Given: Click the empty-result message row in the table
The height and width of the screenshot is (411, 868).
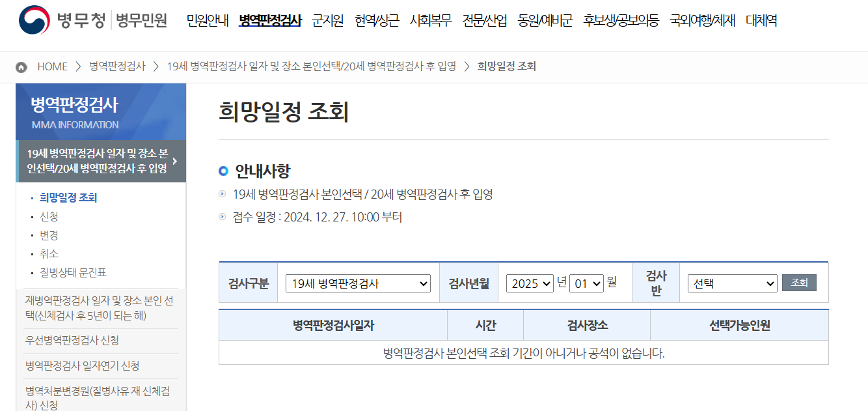Looking at the screenshot, I should click(x=524, y=353).
